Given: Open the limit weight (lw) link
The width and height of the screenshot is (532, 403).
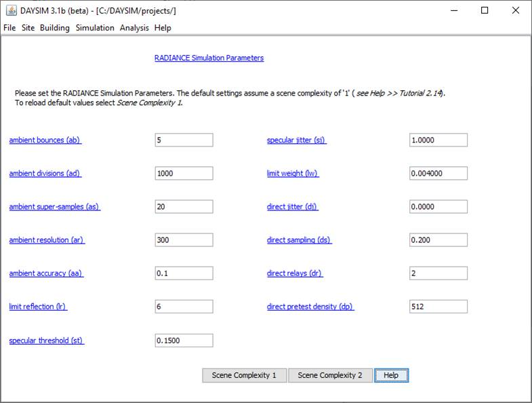Looking at the screenshot, I should pyautogui.click(x=293, y=173).
